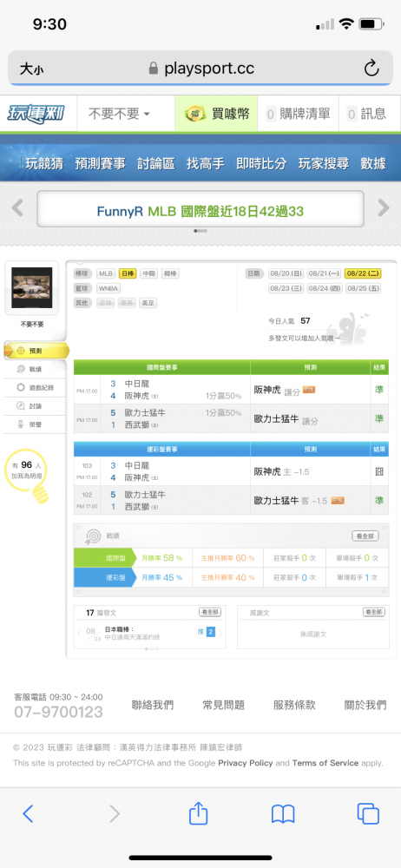Open the 關於我們 footer link
The height and width of the screenshot is (868, 401).
tap(365, 705)
